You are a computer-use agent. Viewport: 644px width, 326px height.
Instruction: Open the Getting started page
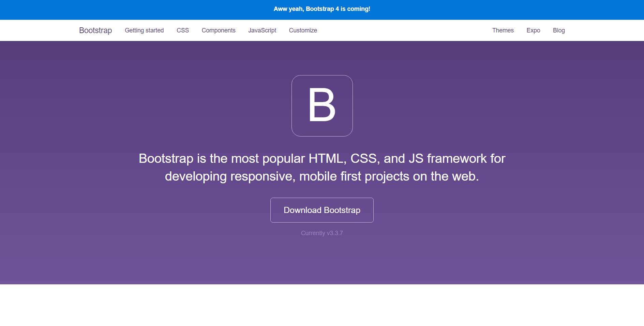click(x=144, y=30)
